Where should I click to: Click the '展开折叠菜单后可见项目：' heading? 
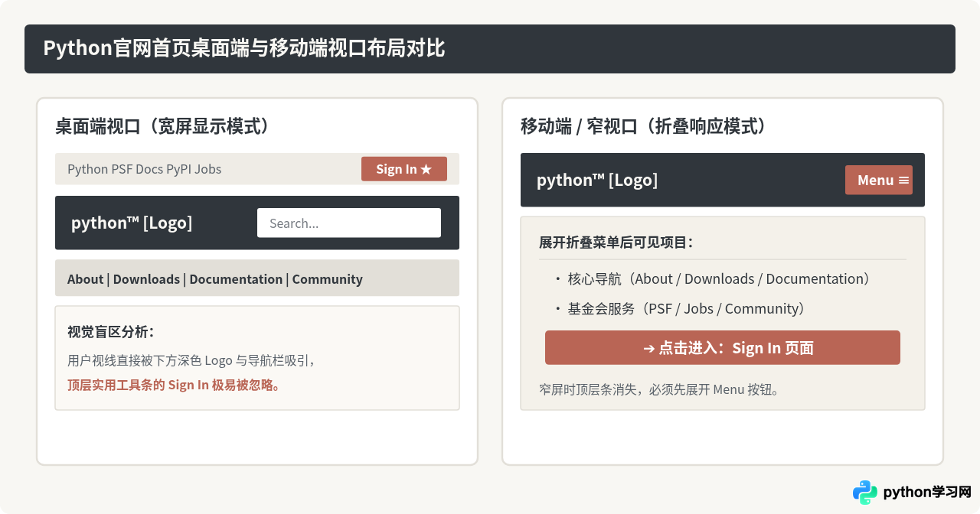tap(616, 242)
